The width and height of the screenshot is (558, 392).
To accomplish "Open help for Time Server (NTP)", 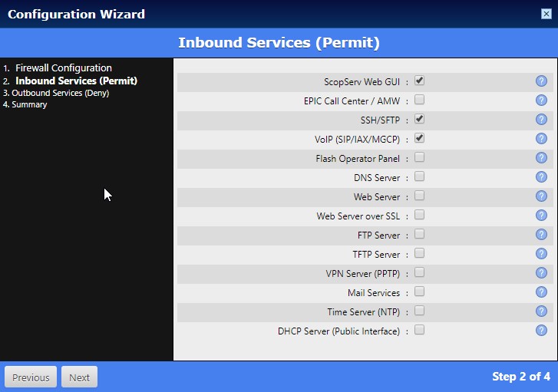I will tap(541, 311).
